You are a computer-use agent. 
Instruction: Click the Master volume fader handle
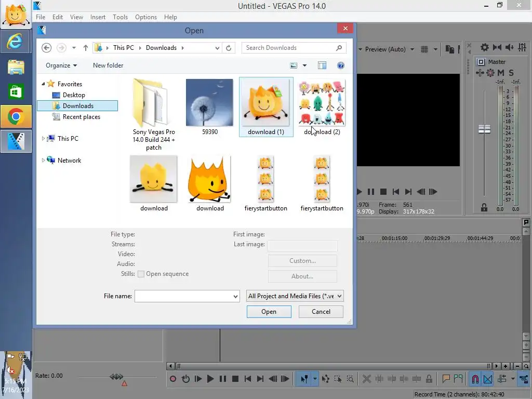(x=484, y=129)
